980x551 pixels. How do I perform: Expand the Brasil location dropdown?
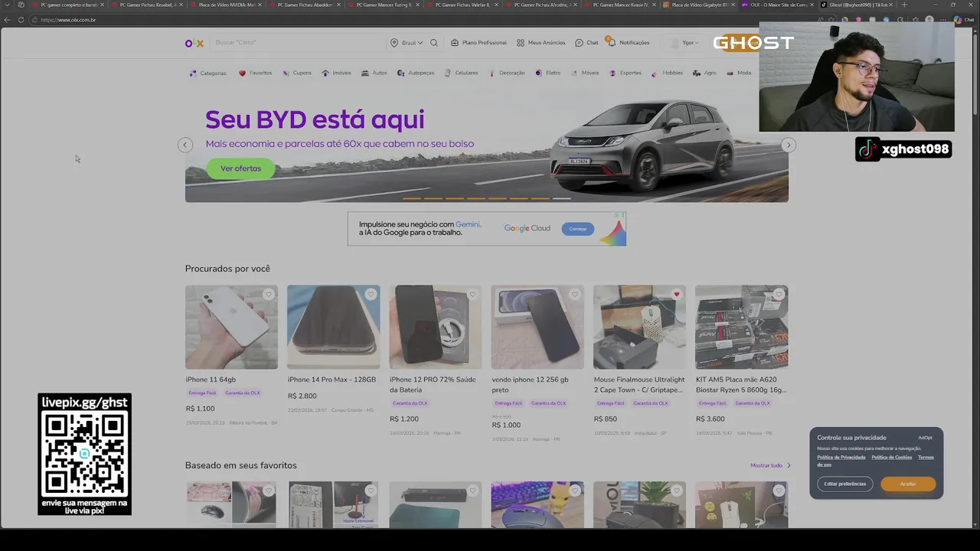pos(407,43)
